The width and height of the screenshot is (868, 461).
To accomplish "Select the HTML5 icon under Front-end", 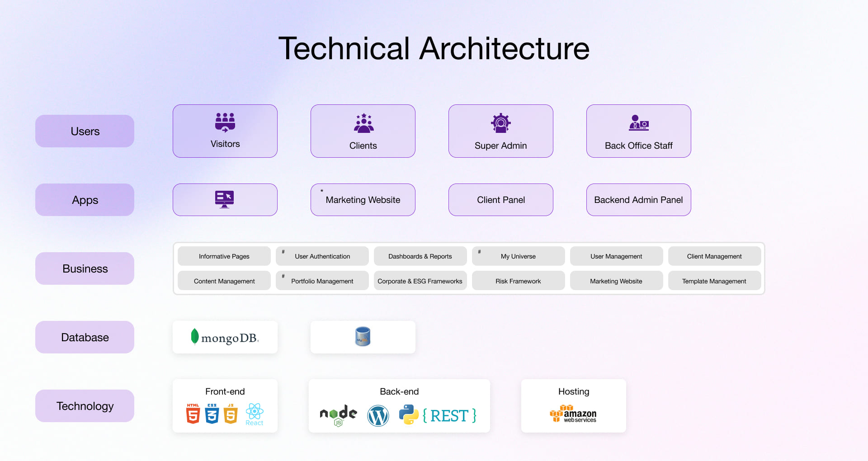I will click(192, 414).
